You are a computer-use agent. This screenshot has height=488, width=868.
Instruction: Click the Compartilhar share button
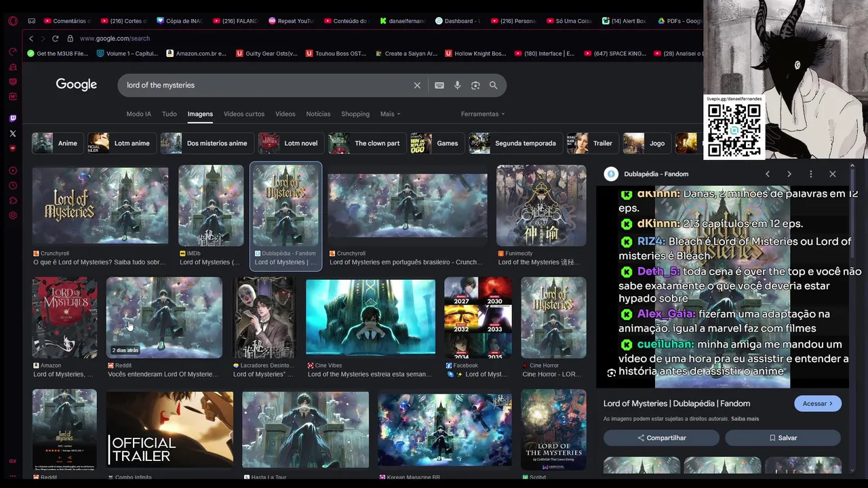point(661,438)
